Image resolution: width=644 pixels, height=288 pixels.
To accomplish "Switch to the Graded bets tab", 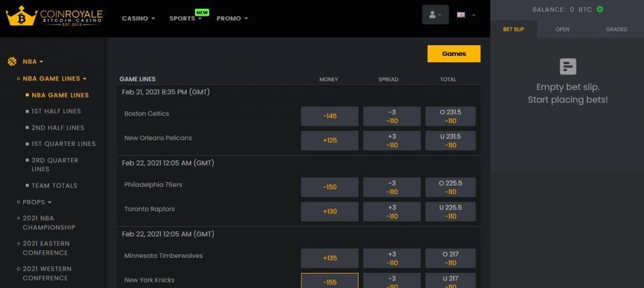I will 616,29.
